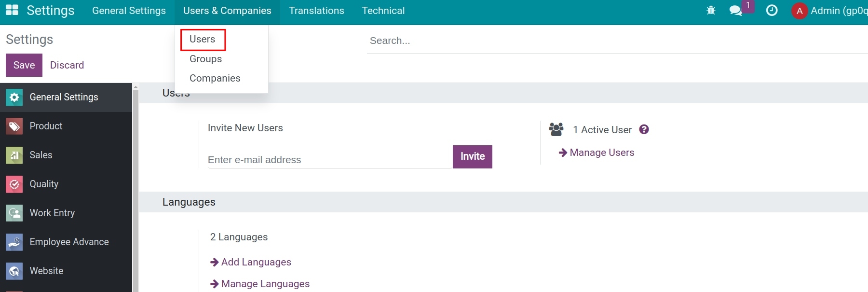Open the Add Languages link

256,262
